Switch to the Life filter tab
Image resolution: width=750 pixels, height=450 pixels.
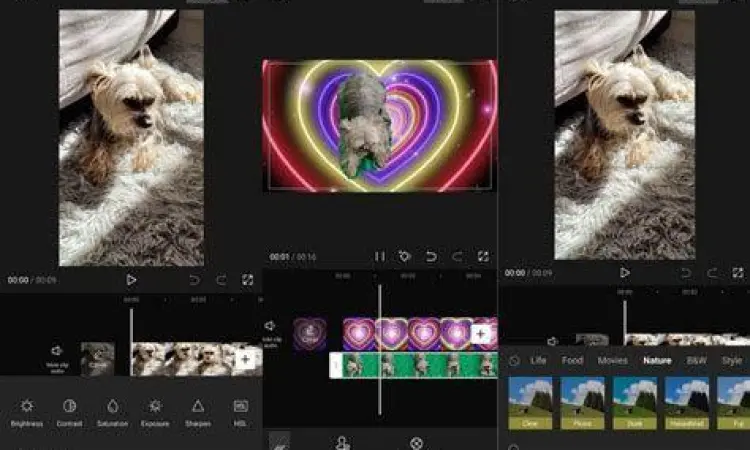tap(538, 361)
